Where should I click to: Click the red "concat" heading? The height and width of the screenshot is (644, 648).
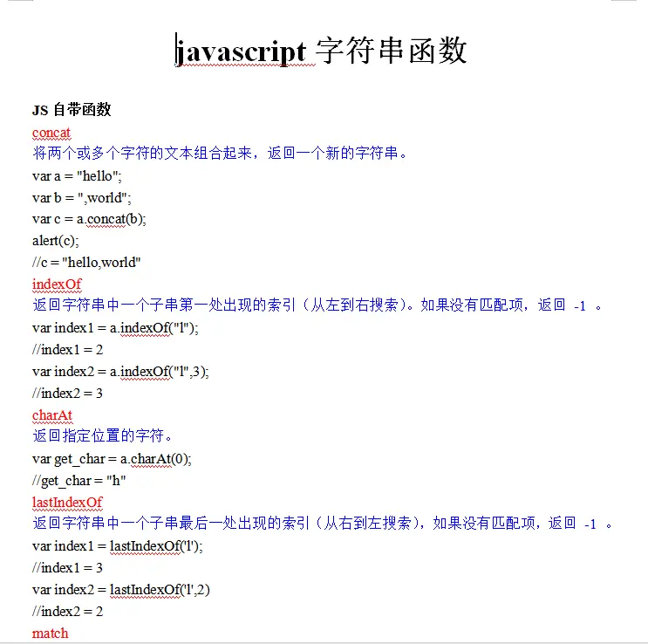coord(51,133)
